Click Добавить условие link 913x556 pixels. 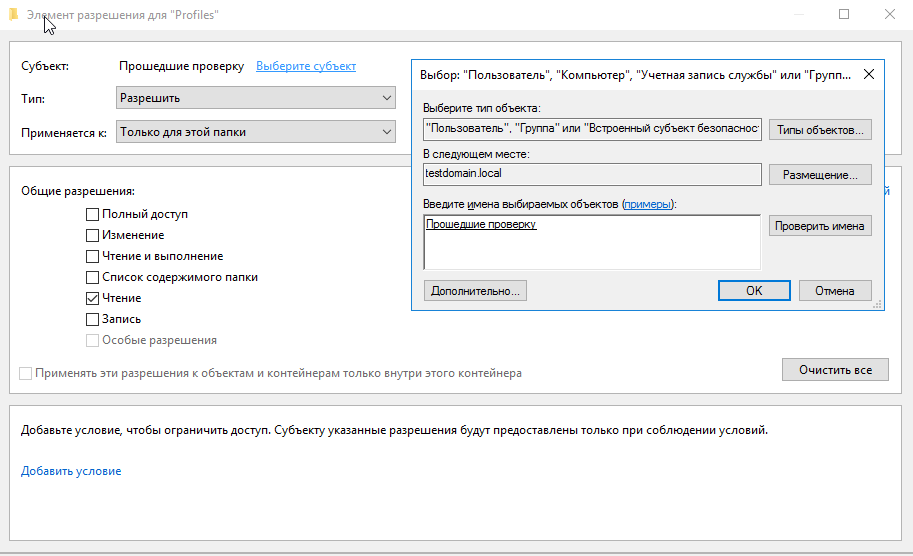[71, 471]
